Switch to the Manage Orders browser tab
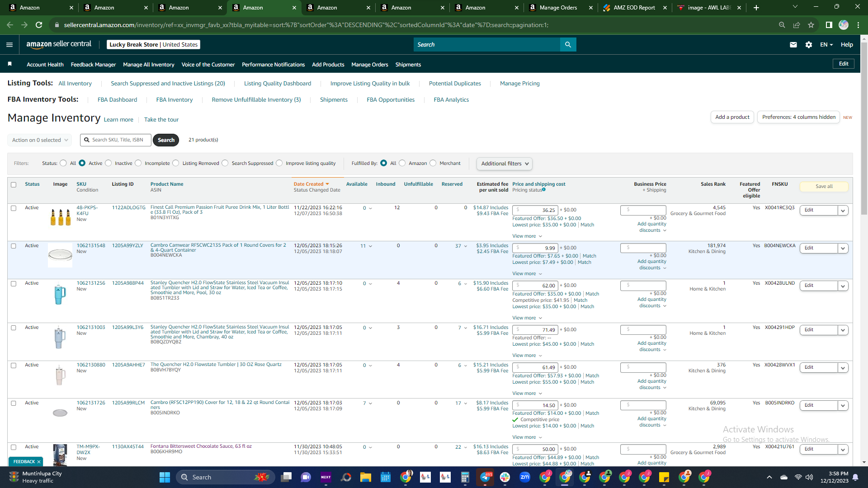The height and width of the screenshot is (488, 868). click(x=558, y=7)
